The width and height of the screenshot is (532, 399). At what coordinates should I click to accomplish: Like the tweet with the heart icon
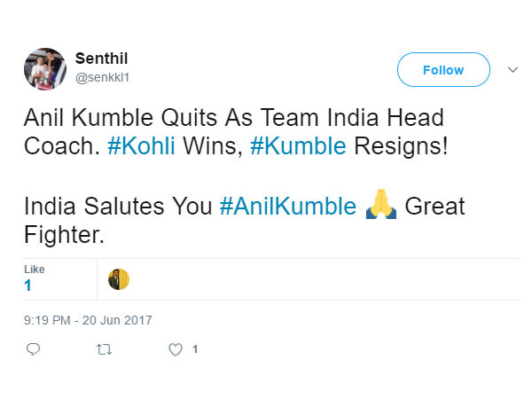[x=176, y=349]
